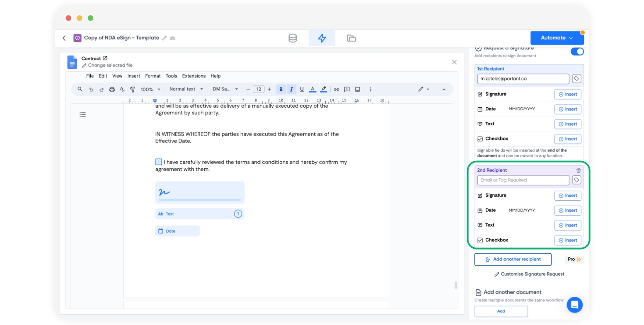Toggle italic formatting in toolbar

coord(291,89)
